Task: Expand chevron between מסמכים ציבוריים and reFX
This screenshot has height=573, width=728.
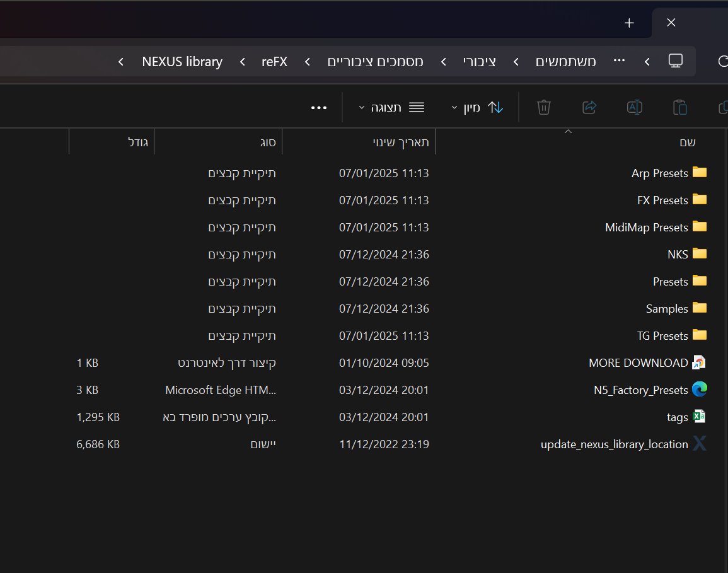Action: coord(308,62)
